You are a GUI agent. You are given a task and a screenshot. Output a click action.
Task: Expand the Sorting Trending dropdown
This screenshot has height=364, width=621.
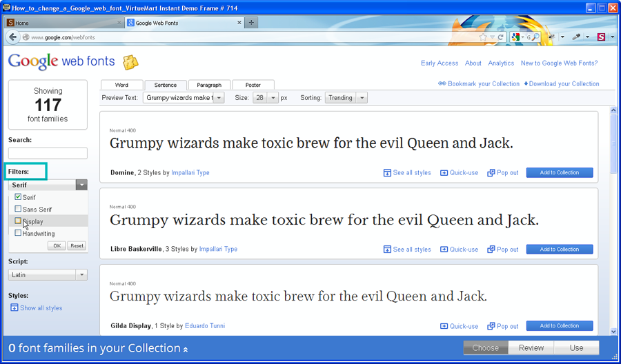coord(362,98)
